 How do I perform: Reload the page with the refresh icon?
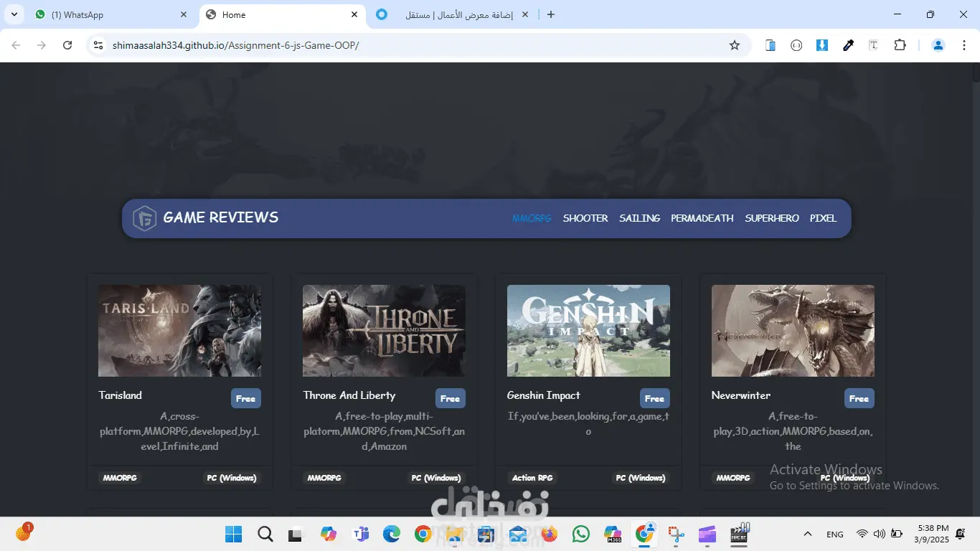(x=67, y=45)
